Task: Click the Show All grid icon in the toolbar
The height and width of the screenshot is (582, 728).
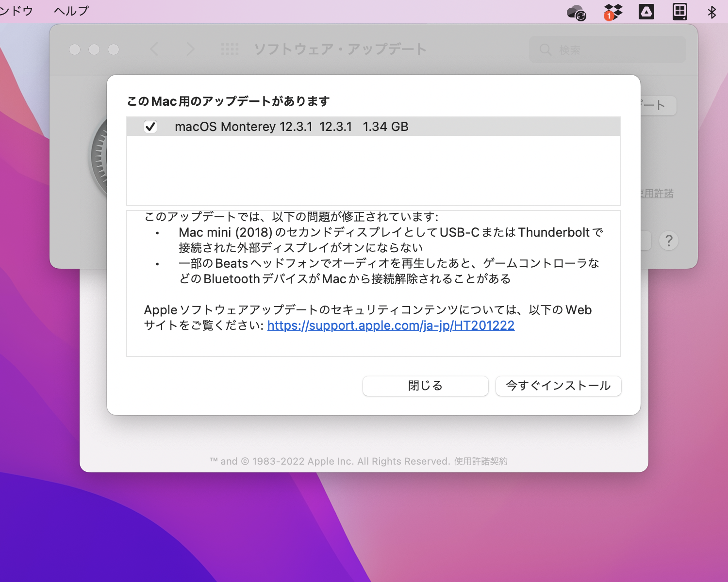Action: 230,49
